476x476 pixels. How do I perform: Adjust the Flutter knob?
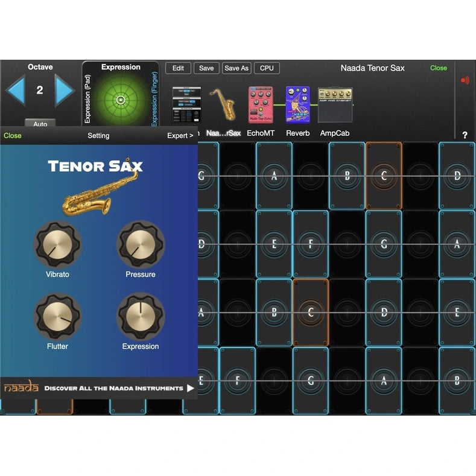point(57,316)
